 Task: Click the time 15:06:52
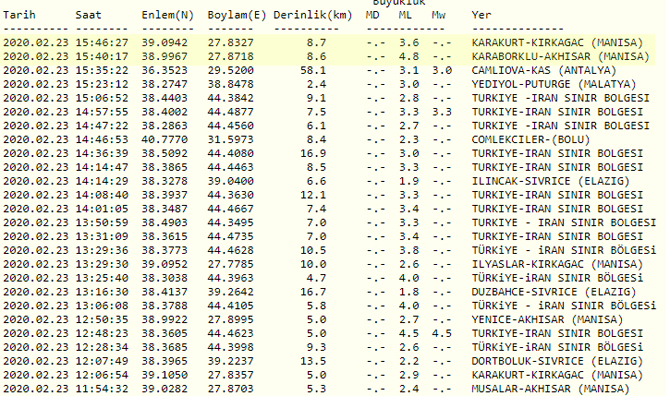click(x=102, y=98)
